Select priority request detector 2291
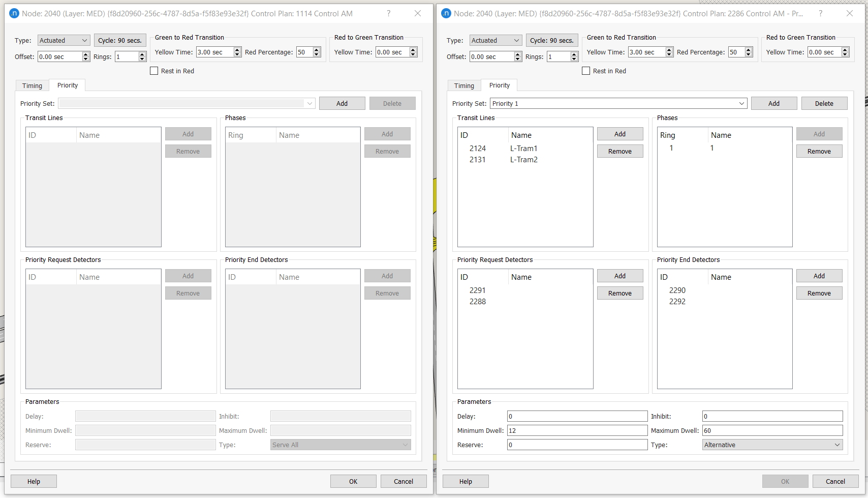This screenshot has width=868, height=498. click(x=478, y=290)
